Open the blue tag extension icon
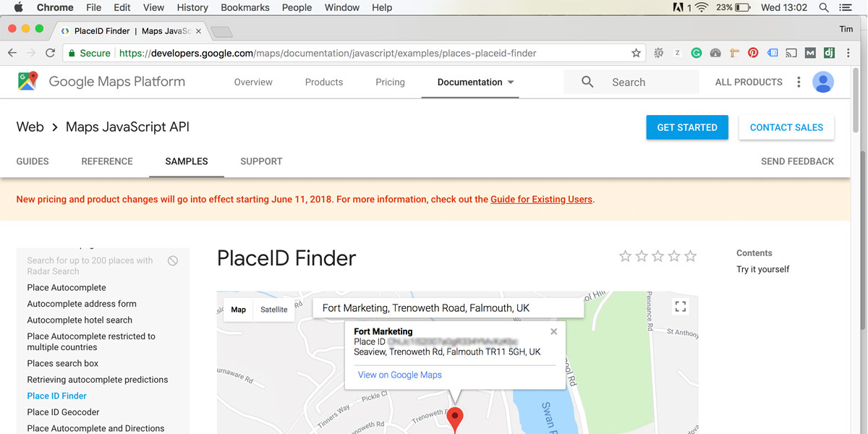Screen dimensions: 868x434 pyautogui.click(x=772, y=53)
